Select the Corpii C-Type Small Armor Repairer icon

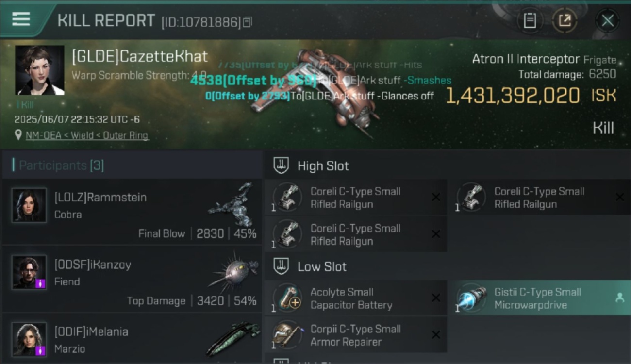(287, 335)
